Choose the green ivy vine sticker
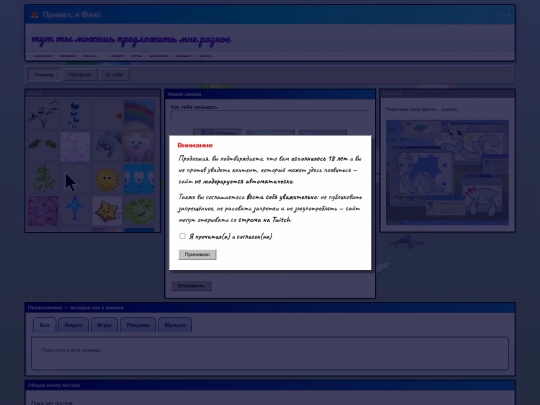 (43, 179)
